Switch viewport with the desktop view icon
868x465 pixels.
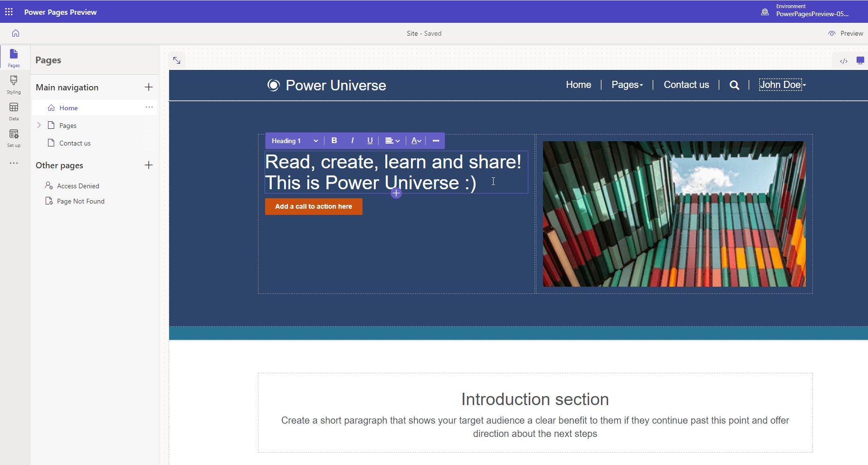860,60
